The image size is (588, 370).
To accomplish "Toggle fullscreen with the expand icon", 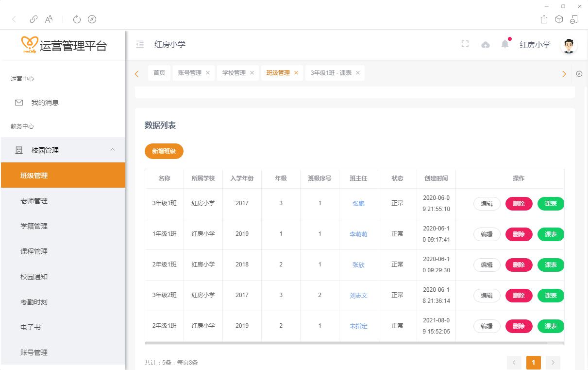I will (465, 44).
